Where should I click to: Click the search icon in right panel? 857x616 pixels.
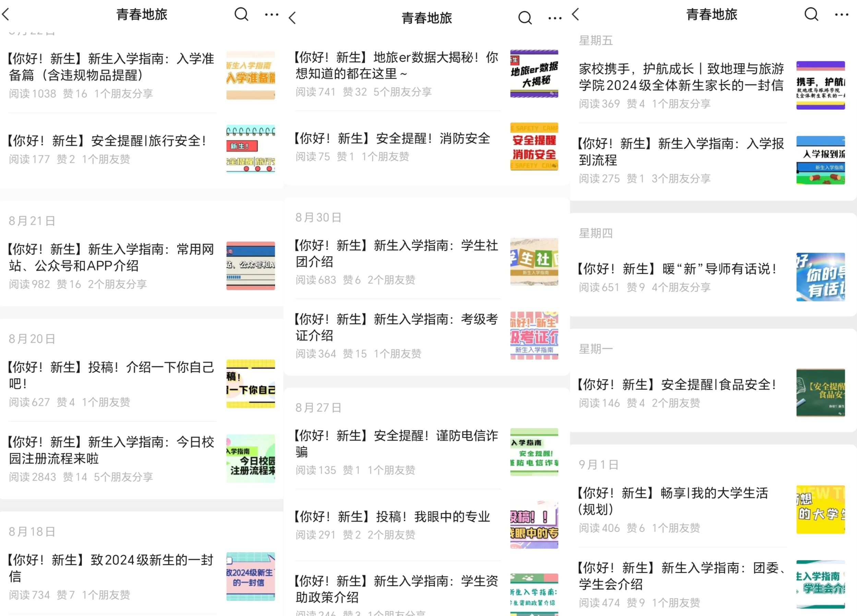811,14
